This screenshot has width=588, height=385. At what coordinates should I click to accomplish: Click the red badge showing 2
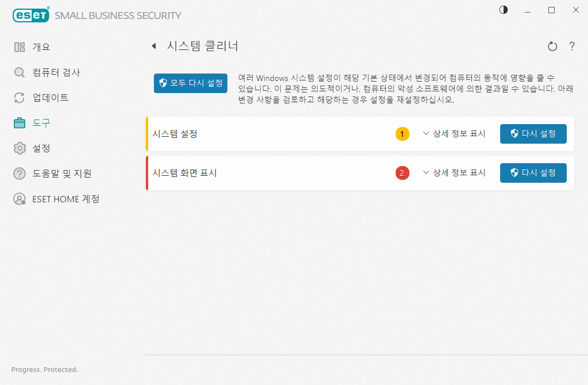(x=403, y=172)
